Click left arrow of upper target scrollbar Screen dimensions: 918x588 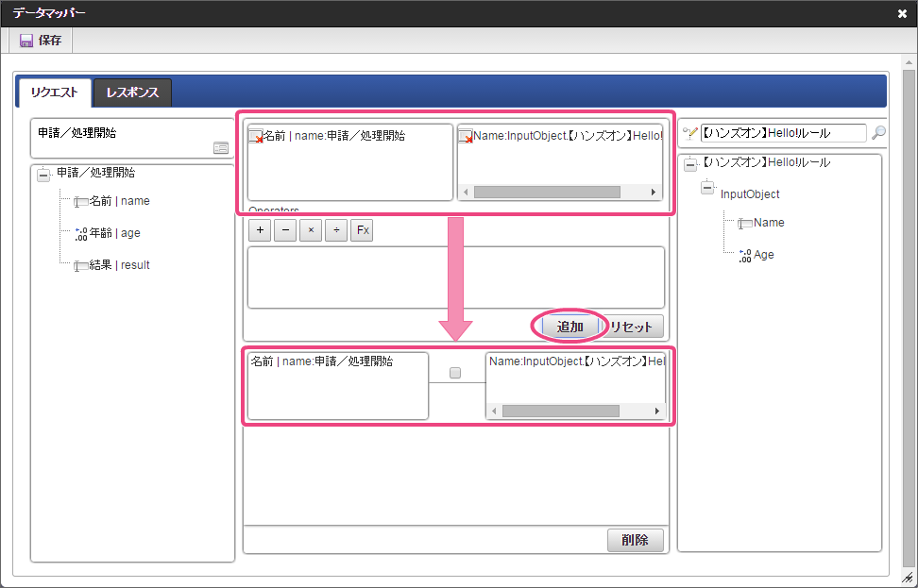pos(466,192)
